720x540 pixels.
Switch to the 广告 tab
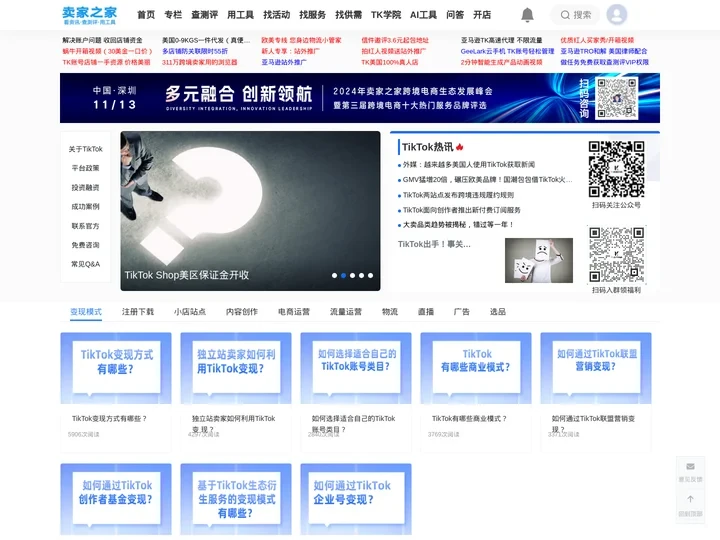(461, 312)
